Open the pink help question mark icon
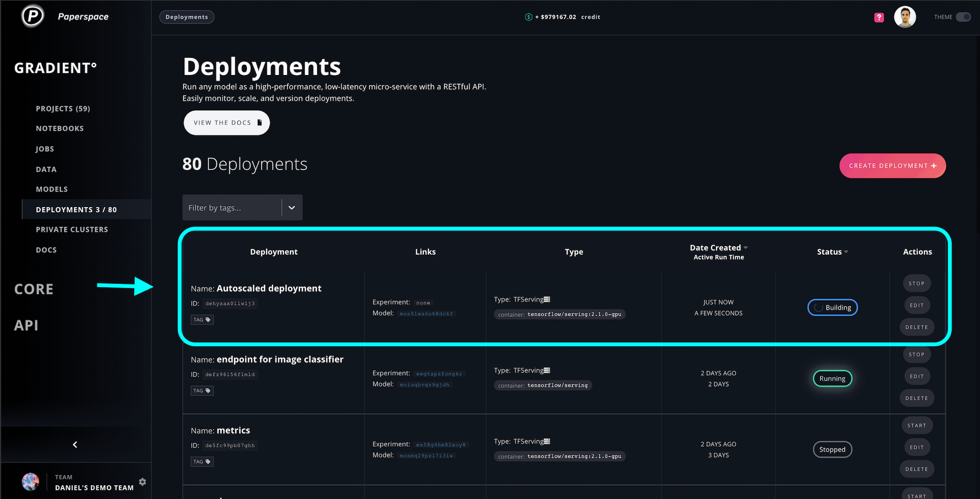The image size is (980, 499). pyautogui.click(x=879, y=17)
